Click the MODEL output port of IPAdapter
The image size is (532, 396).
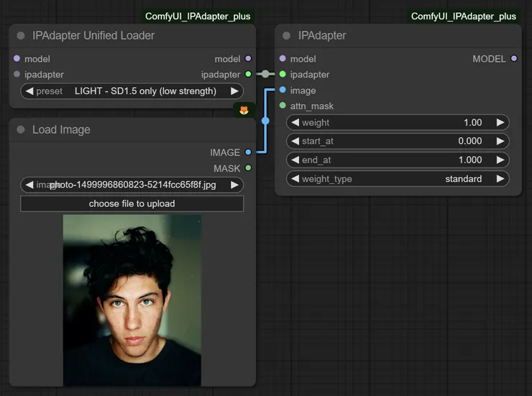pyautogui.click(x=513, y=59)
